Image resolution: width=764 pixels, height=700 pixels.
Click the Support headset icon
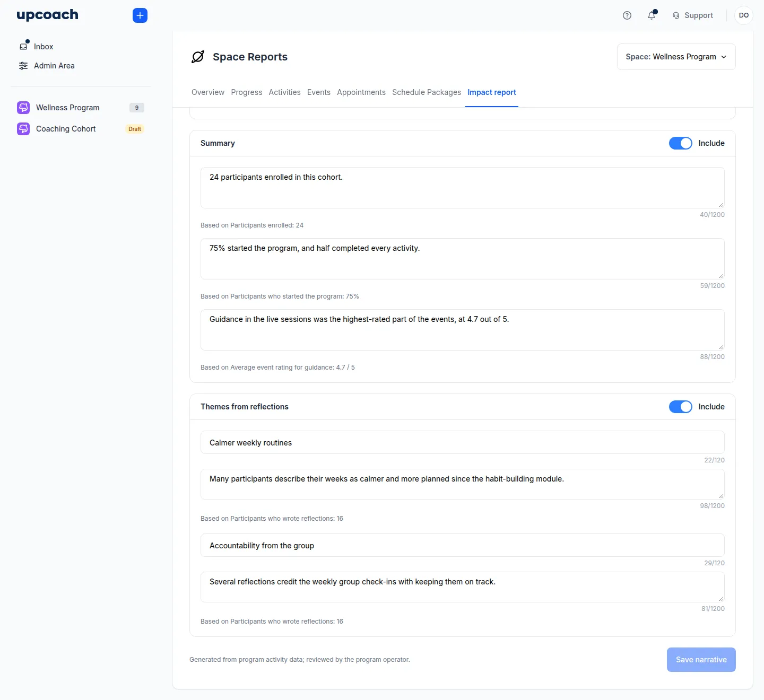676,15
